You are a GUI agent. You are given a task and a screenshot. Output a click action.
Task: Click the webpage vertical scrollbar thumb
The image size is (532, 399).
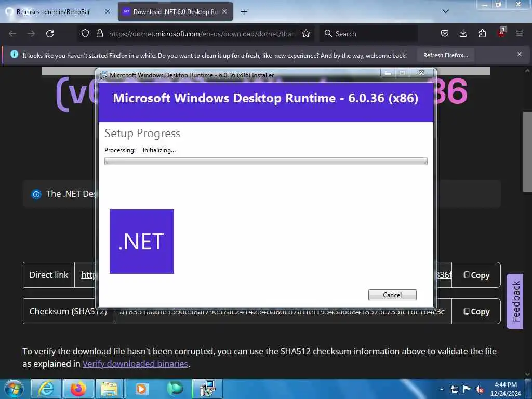coord(528,152)
